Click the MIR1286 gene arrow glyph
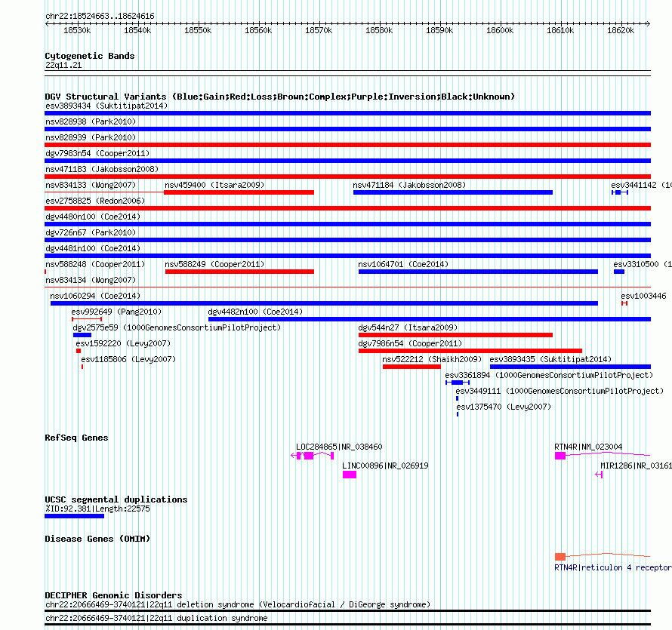The width and height of the screenshot is (672, 630). (x=600, y=475)
